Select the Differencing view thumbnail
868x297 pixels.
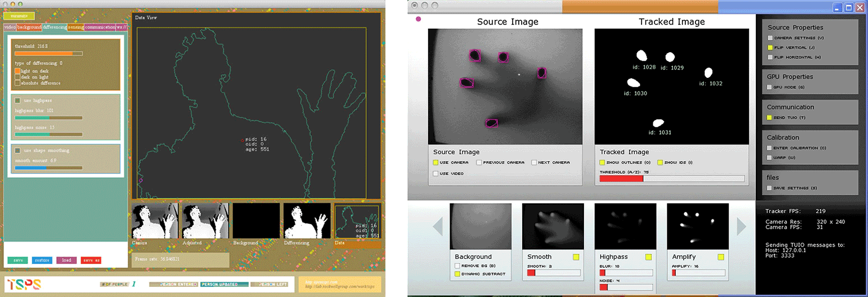coord(307,221)
